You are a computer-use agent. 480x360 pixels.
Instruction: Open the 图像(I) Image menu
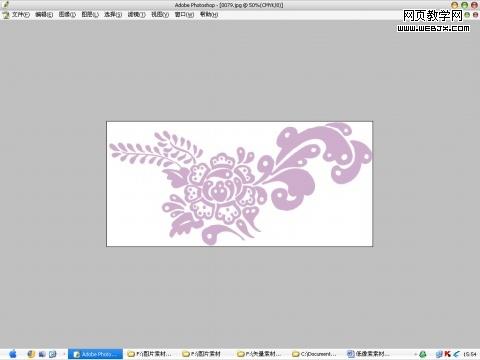67,15
